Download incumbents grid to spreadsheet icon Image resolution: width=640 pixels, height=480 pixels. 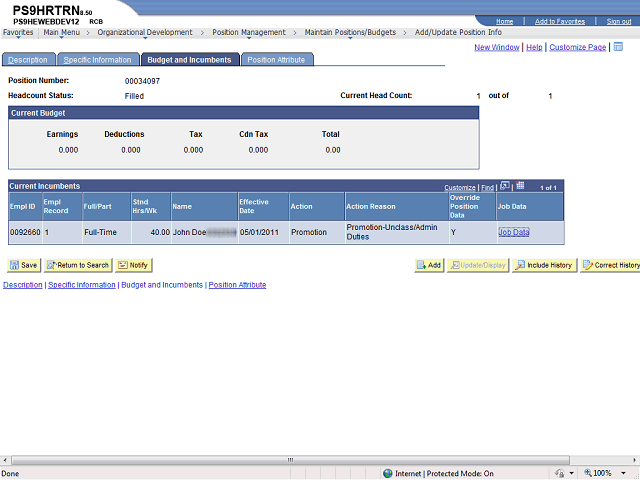pyautogui.click(x=520, y=186)
